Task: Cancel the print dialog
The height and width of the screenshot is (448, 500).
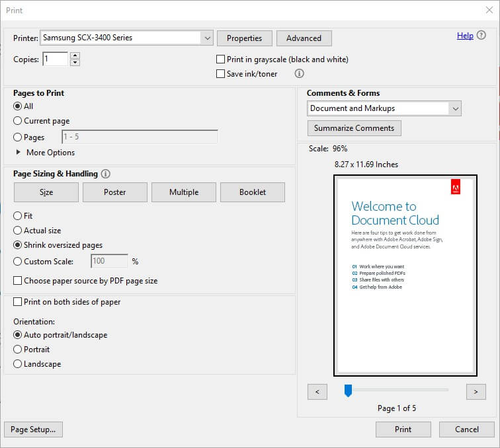Action: coord(467,429)
